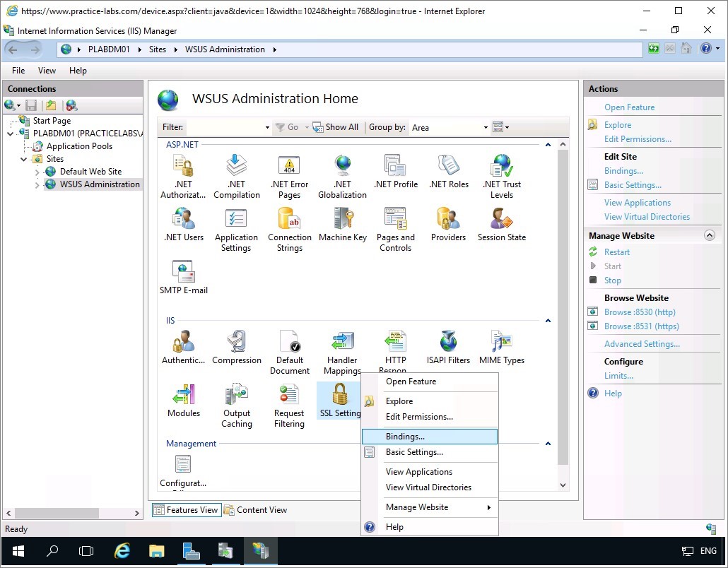
Task: Open the Output Caching feature
Action: 236,405
